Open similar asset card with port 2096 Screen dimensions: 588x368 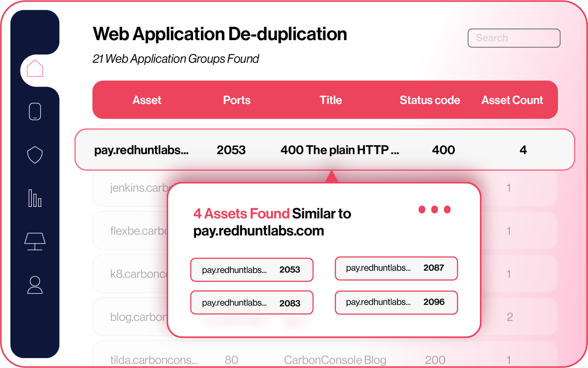click(396, 302)
